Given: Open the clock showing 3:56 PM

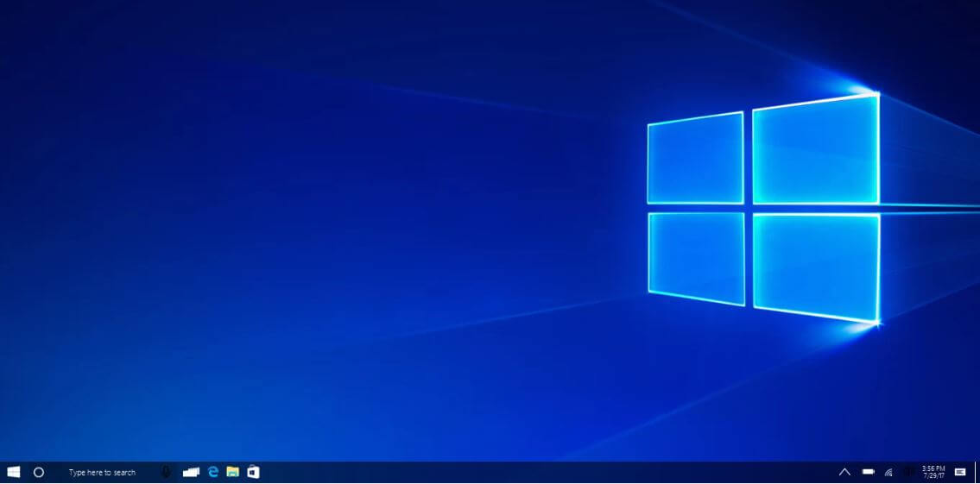Looking at the screenshot, I should (x=933, y=472).
